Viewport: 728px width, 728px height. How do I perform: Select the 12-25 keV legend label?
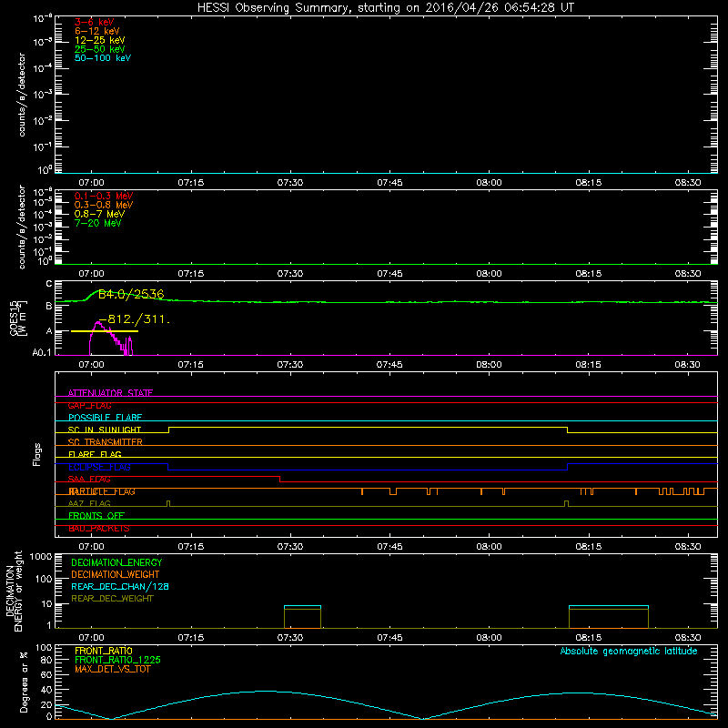pos(99,40)
